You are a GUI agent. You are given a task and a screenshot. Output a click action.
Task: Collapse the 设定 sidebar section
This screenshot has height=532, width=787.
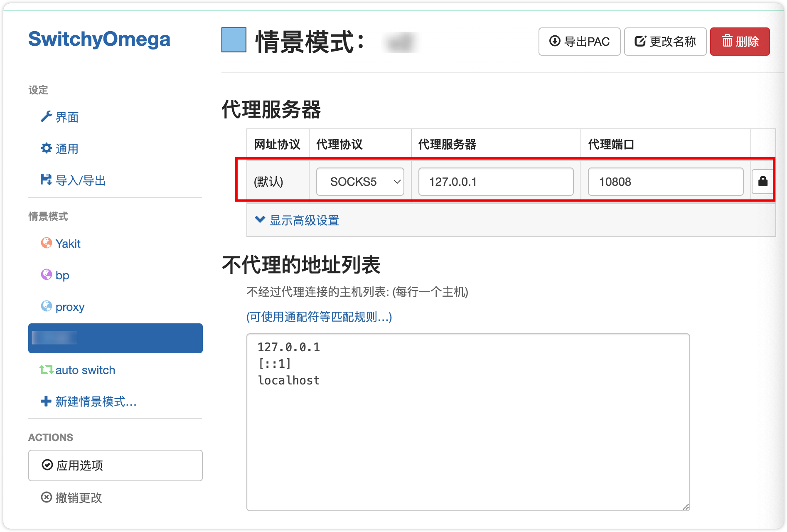(x=38, y=91)
